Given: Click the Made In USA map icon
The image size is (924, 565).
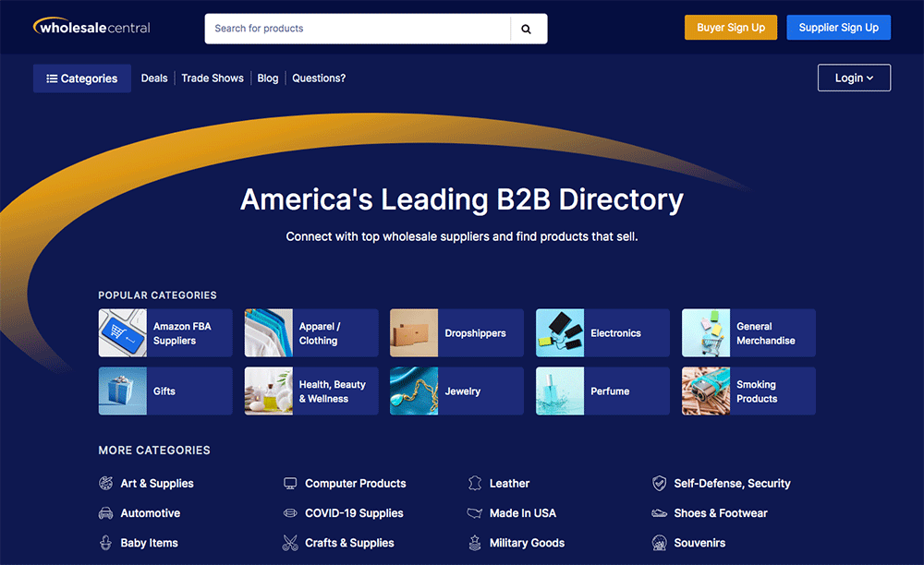Looking at the screenshot, I should [475, 513].
